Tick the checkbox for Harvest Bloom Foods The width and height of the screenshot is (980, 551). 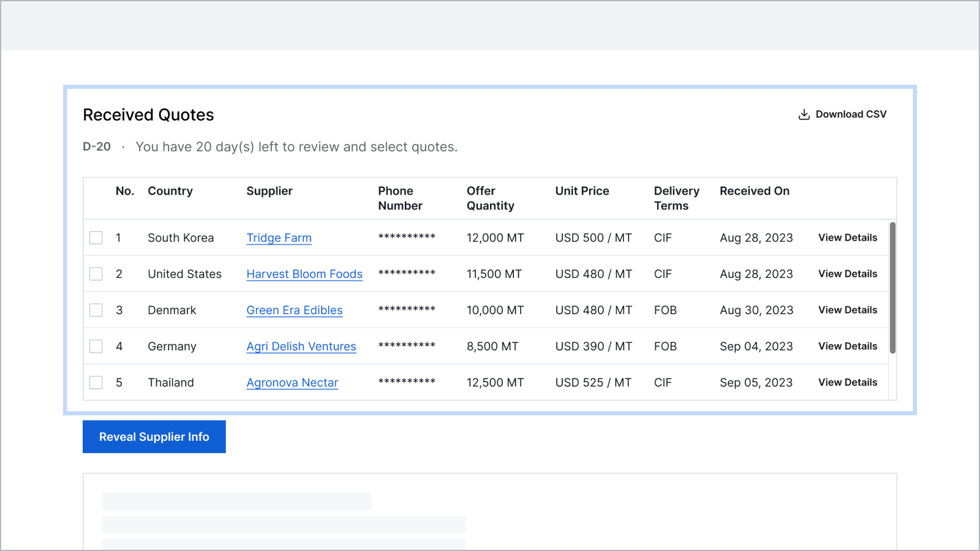[96, 274]
